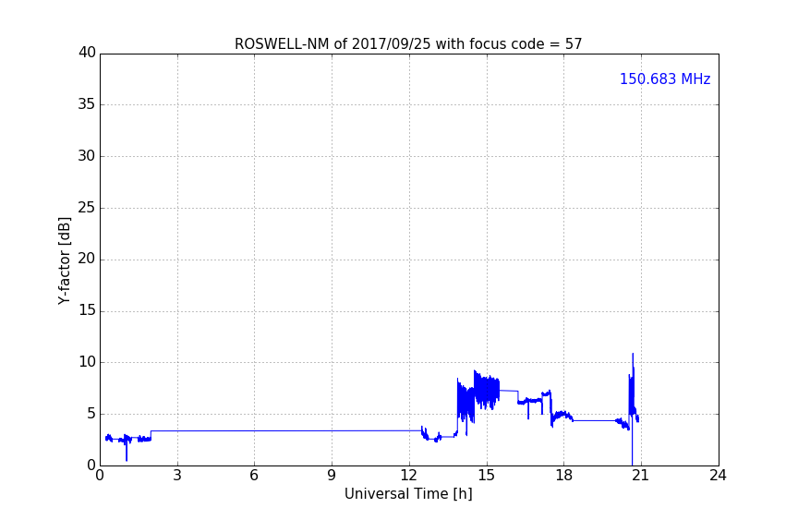Image resolution: width=798 pixels, height=532 pixels.
Task: Click the x-axis tick label '15'
Action: 486,476
